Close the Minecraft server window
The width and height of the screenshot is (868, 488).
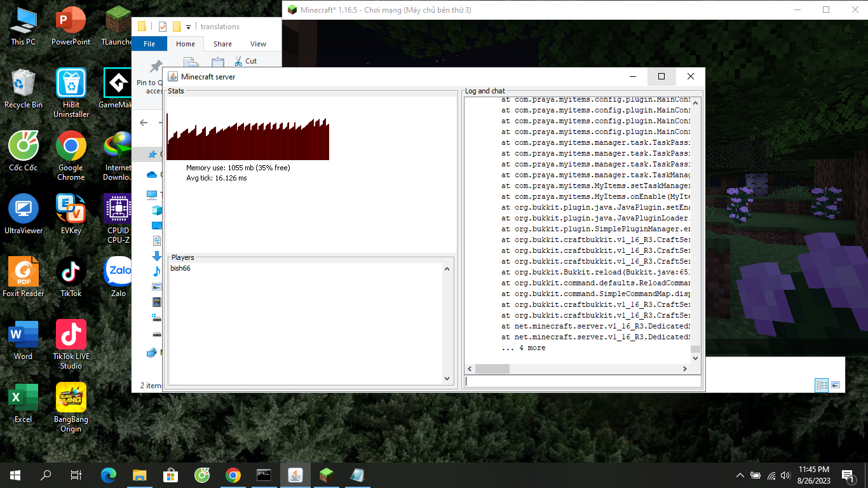point(690,76)
